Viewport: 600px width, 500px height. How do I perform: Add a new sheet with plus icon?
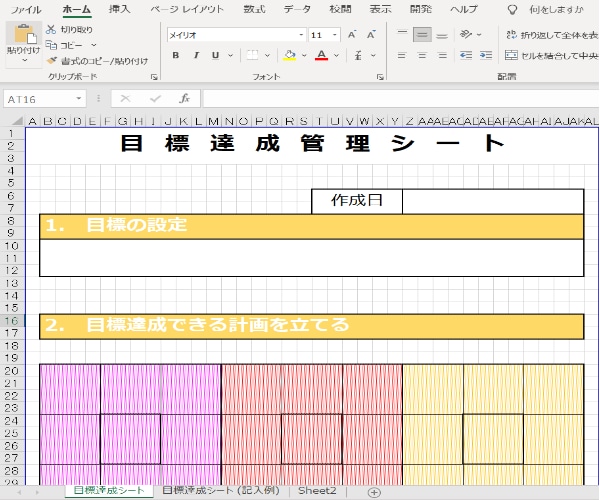tap(374, 492)
